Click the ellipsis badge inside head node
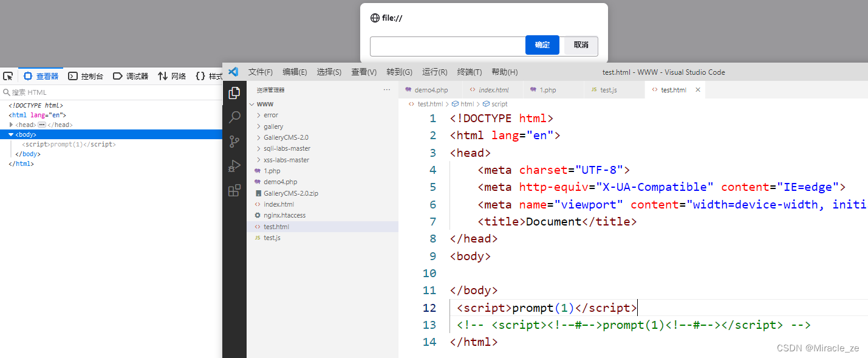This screenshot has height=358, width=868. 42,125
